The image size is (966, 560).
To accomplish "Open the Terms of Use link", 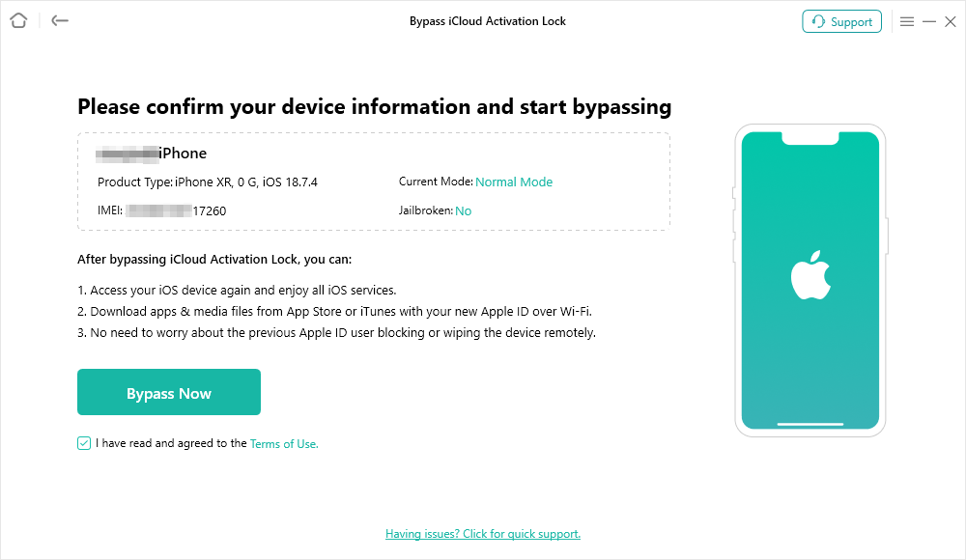I will (x=284, y=443).
